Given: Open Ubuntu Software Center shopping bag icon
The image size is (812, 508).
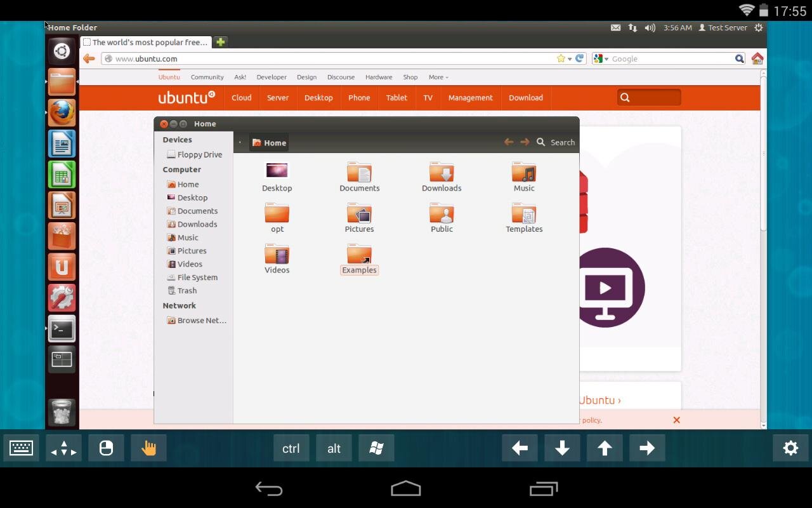Looking at the screenshot, I should 62,236.
